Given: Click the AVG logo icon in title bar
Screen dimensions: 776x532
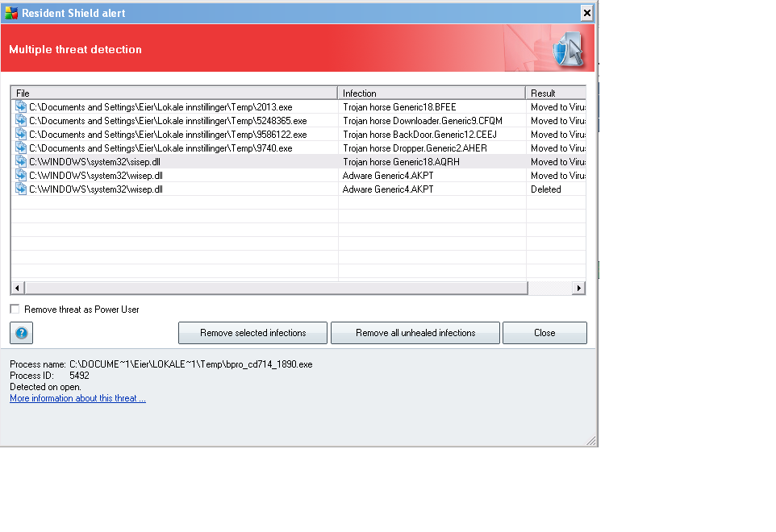Looking at the screenshot, I should [11, 14].
